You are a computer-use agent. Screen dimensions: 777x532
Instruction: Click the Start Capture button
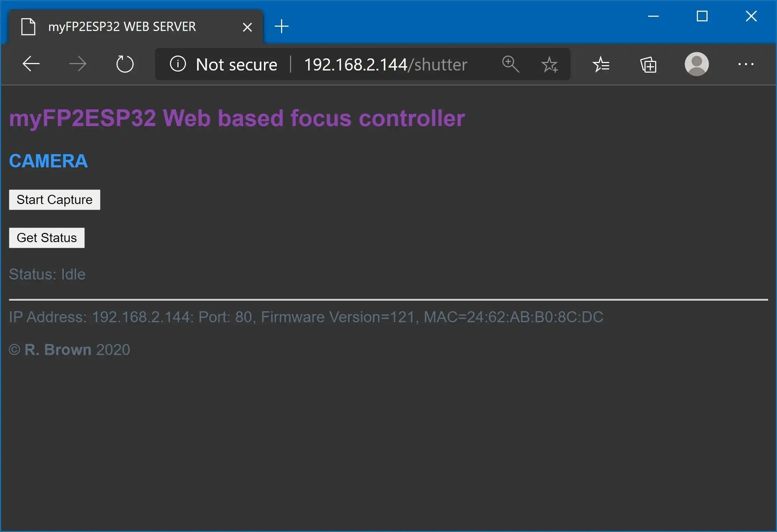[54, 199]
